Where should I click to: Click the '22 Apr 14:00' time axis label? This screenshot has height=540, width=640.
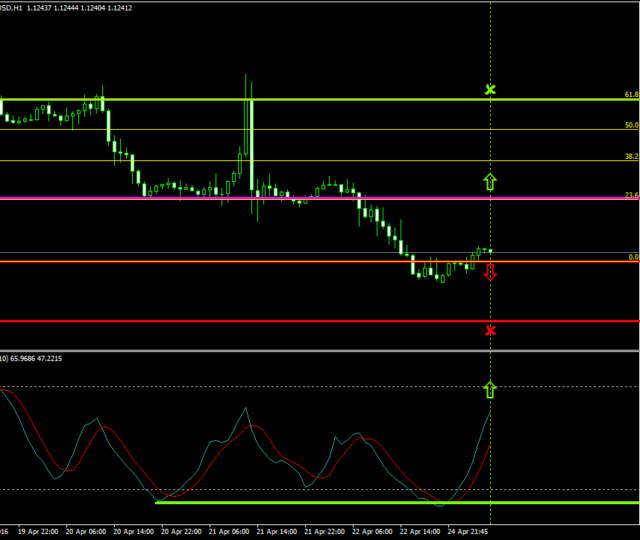420,532
